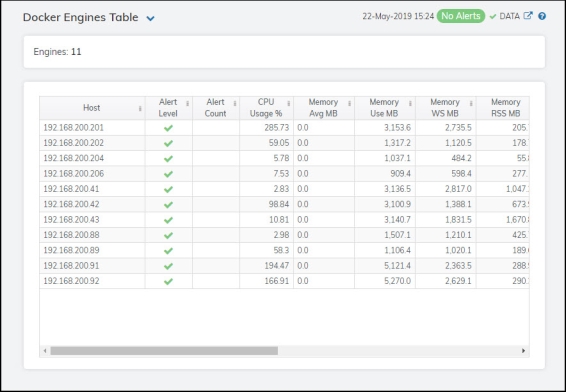
Task: Click the scrollbar right arrow
Action: (x=523, y=351)
